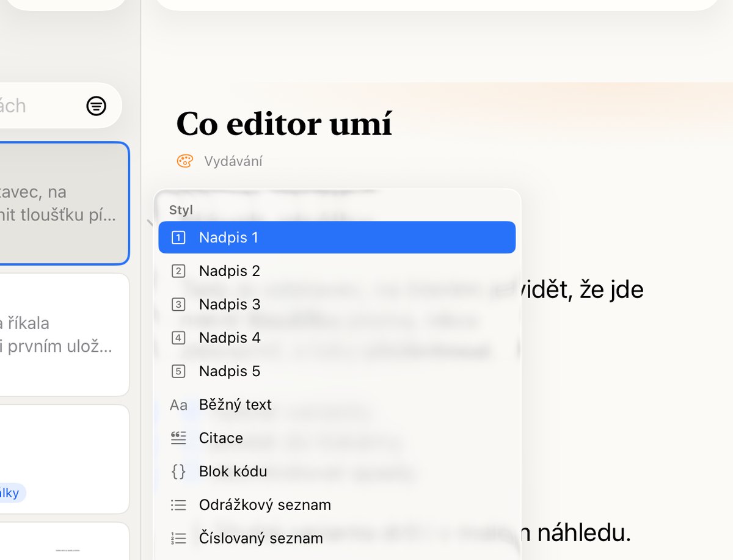Set paragraph to Nadpis 5
The width and height of the screenshot is (733, 560).
click(x=337, y=371)
